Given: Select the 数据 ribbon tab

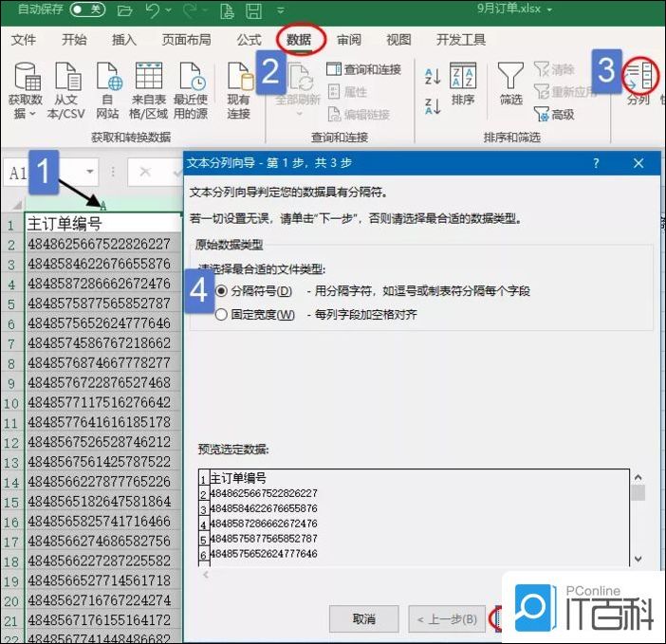Looking at the screenshot, I should (x=299, y=40).
